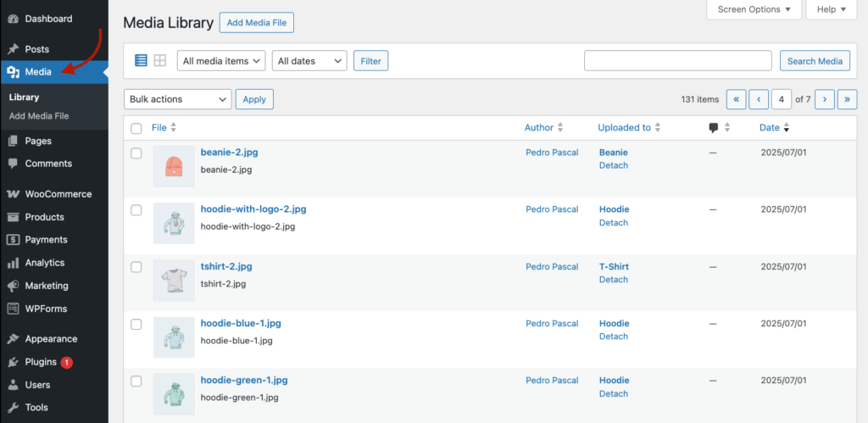This screenshot has height=423, width=868.
Task: Sort by Date column header
Action: 774,128
